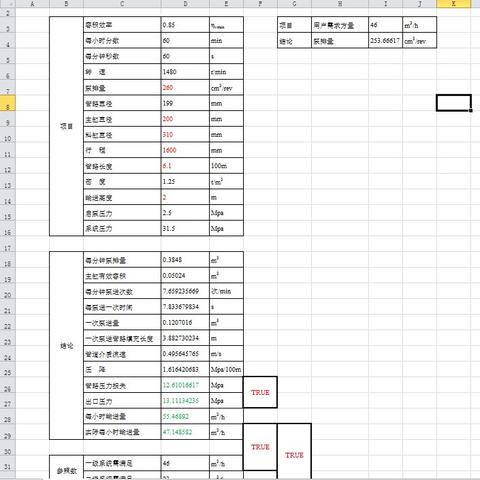Image resolution: width=480 pixels, height=480 pixels.
Task: Click the r/min unit cell
Action: (227, 72)
